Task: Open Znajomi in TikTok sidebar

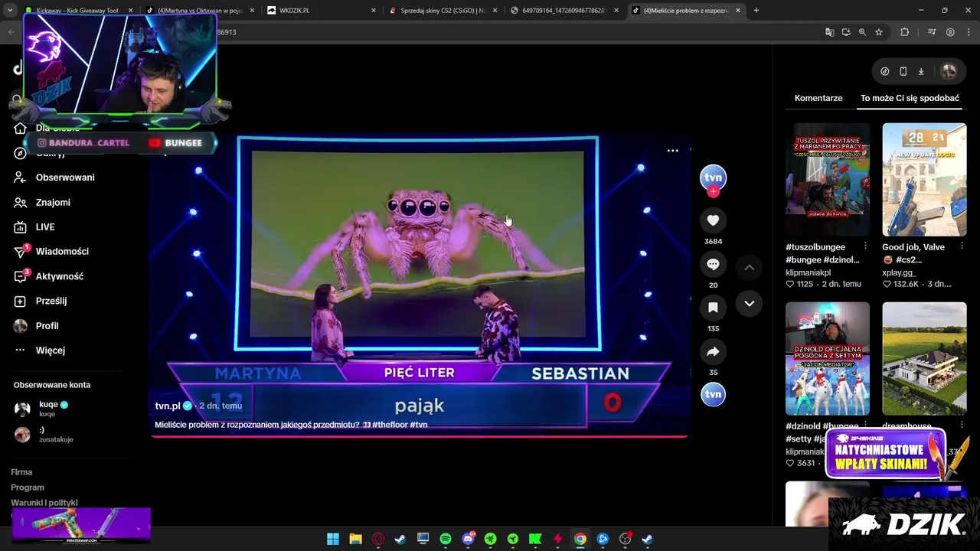Action: [x=52, y=202]
